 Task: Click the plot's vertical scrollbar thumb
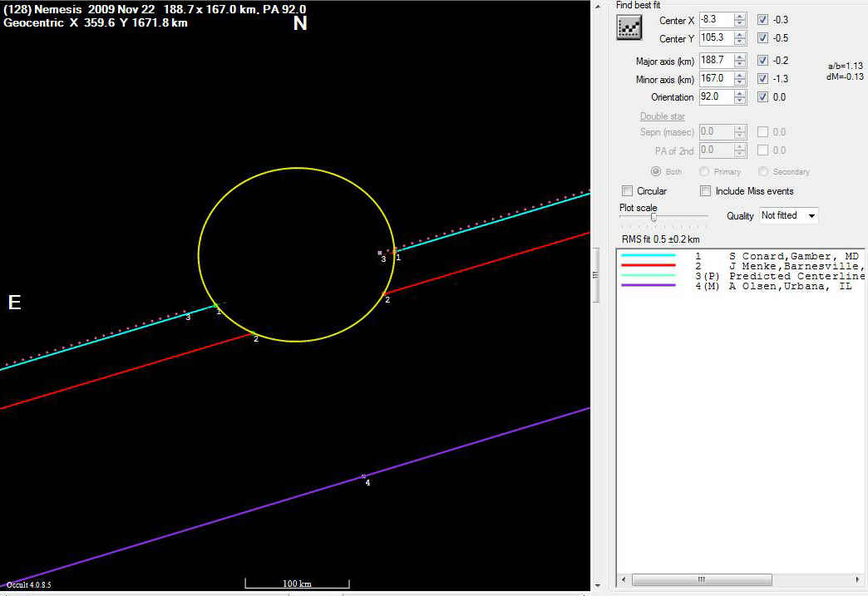[597, 275]
